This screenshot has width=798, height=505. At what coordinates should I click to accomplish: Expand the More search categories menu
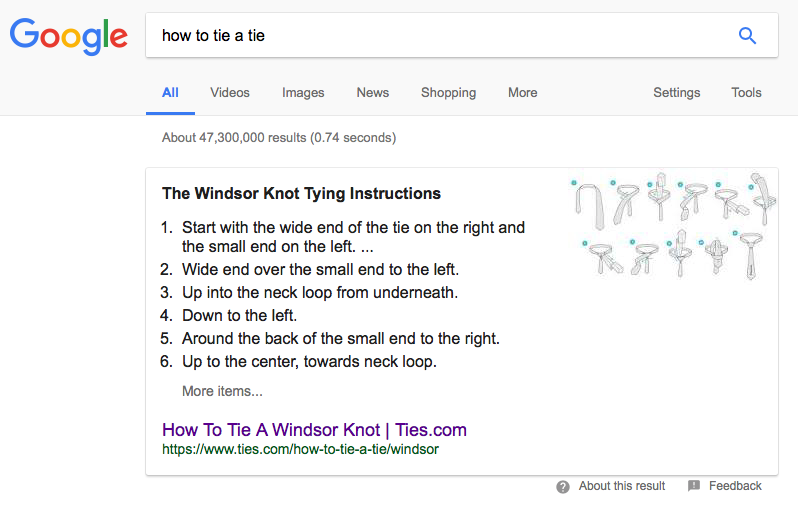[522, 93]
